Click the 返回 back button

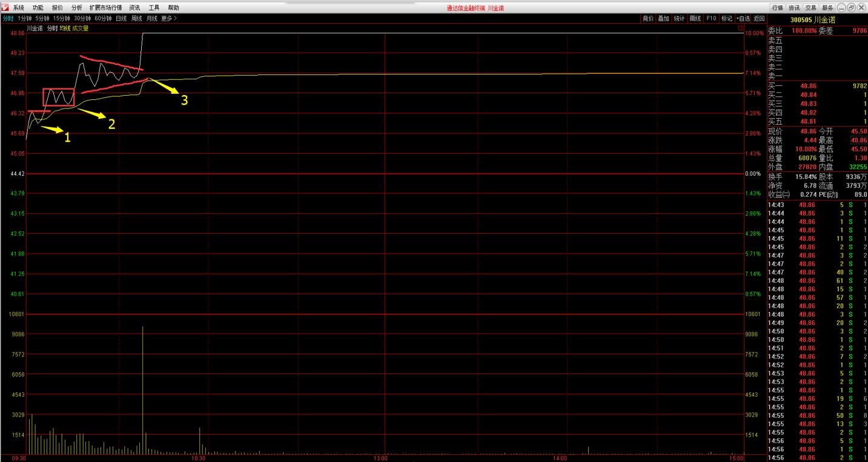pos(758,19)
